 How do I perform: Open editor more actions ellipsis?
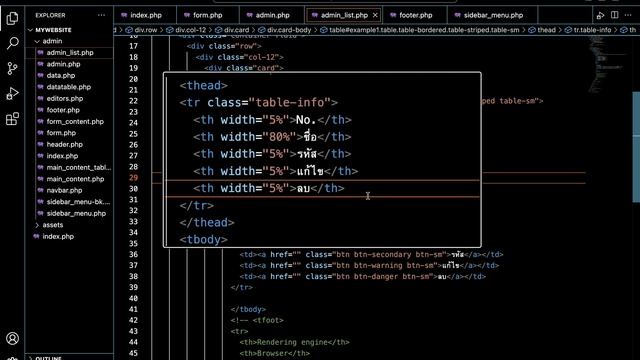click(x=628, y=15)
